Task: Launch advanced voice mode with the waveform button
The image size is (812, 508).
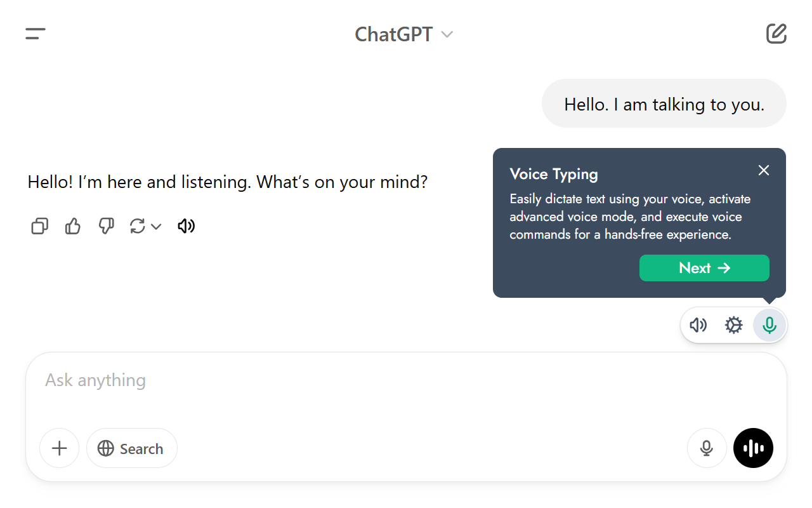Action: 753,448
